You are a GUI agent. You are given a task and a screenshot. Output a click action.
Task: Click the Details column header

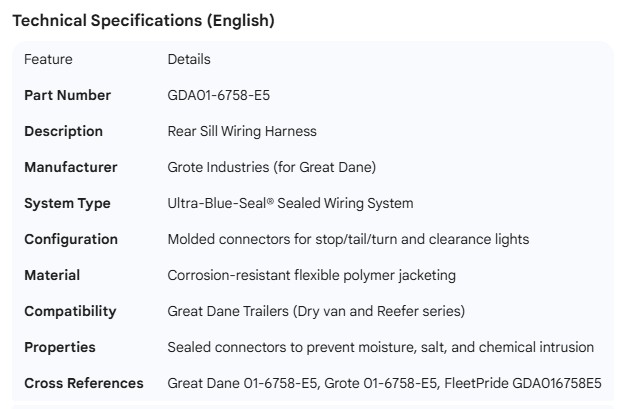[x=189, y=60]
